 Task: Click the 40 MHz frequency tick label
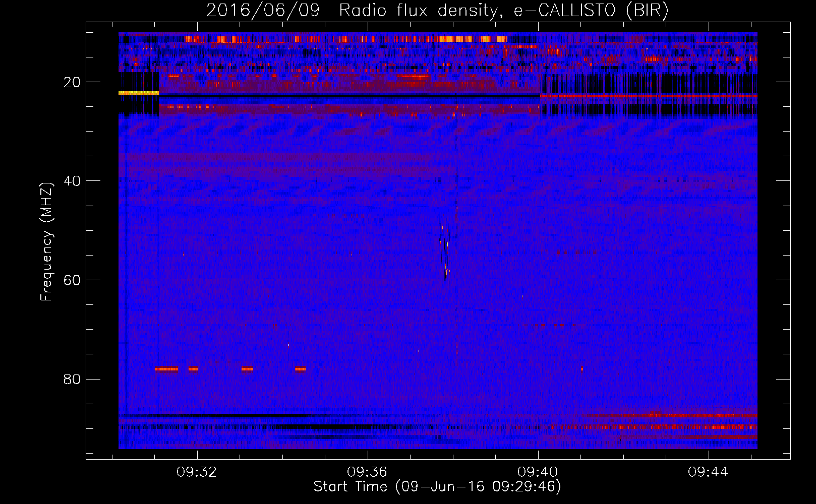[x=72, y=181]
